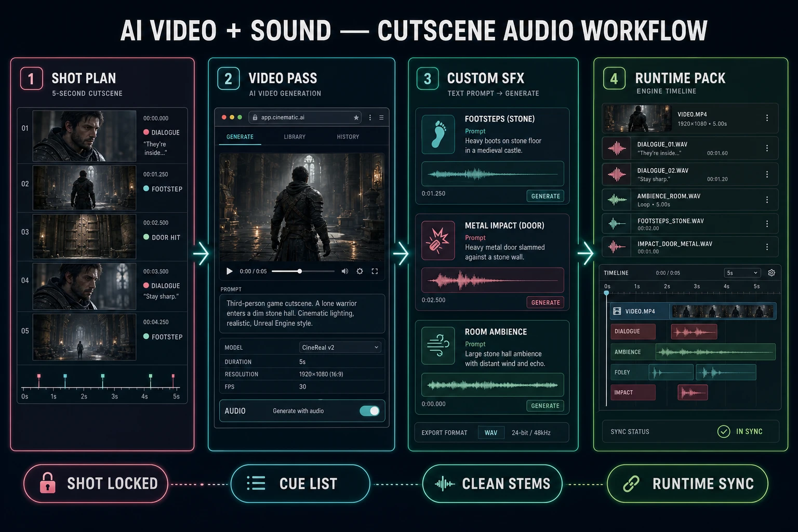Open options menu for IMPACT_DOOR_METAL.WAV

(767, 247)
